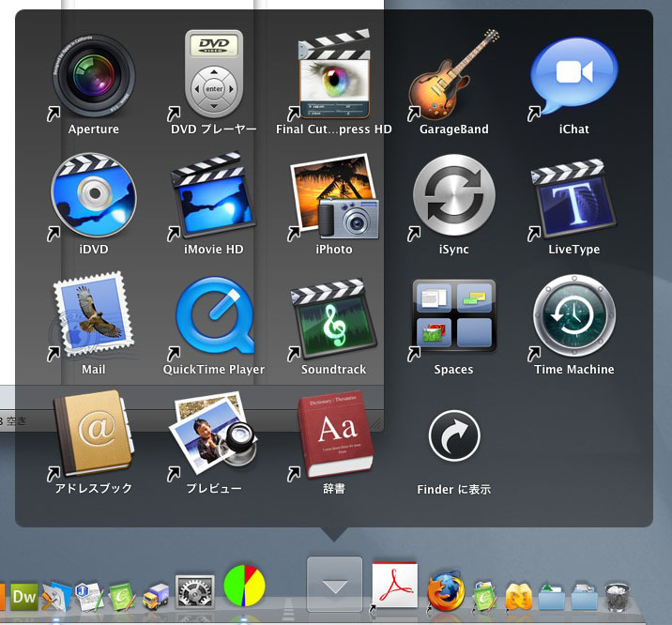Open アドレスブック address book
This screenshot has width=672, height=625.
94,434
